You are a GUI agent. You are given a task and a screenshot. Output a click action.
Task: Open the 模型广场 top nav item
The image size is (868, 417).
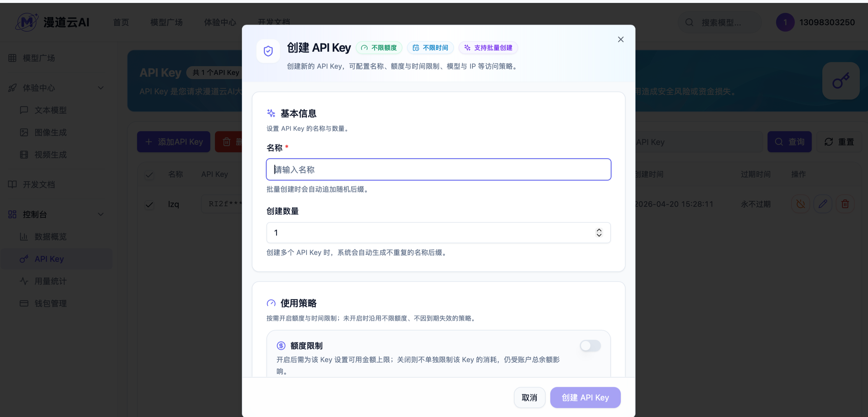point(166,22)
